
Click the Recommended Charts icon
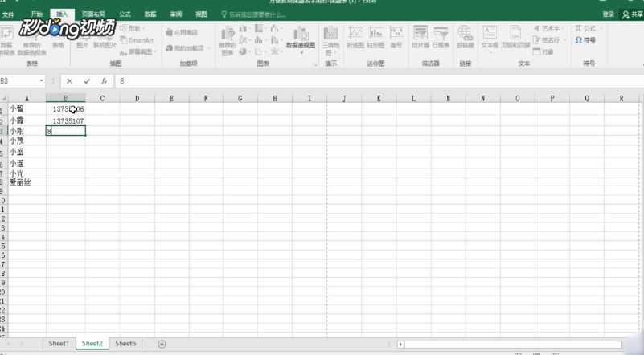click(227, 40)
